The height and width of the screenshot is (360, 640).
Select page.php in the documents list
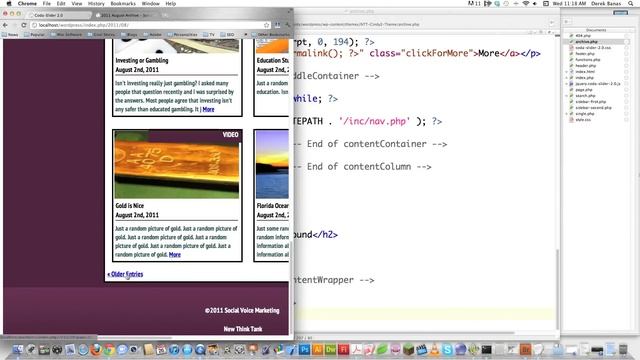[584, 90]
